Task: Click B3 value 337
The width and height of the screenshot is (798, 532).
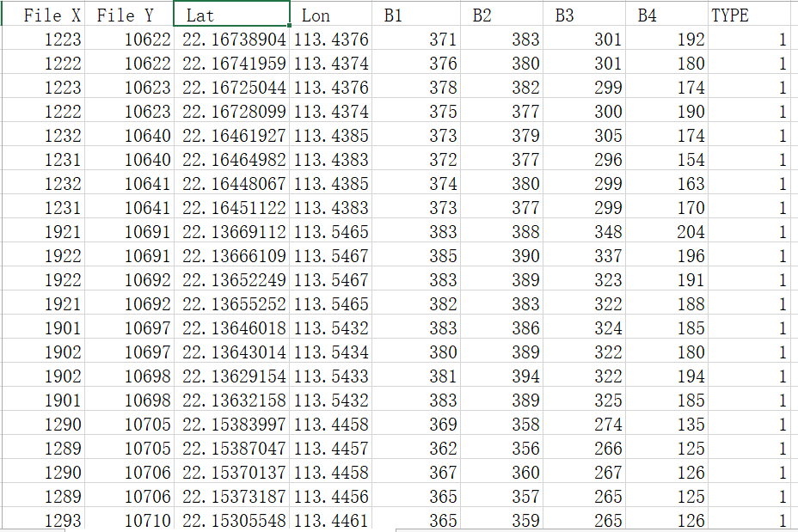Action: [x=584, y=255]
